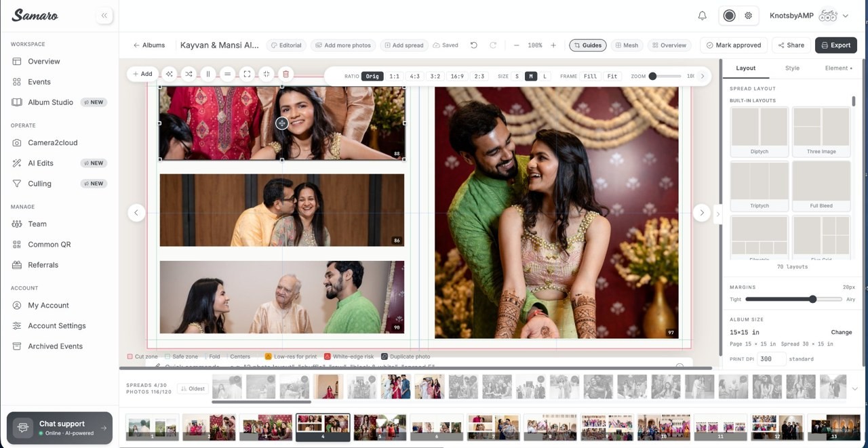The width and height of the screenshot is (868, 448).
Task: Set frame mode to Fill
Action: (590, 77)
